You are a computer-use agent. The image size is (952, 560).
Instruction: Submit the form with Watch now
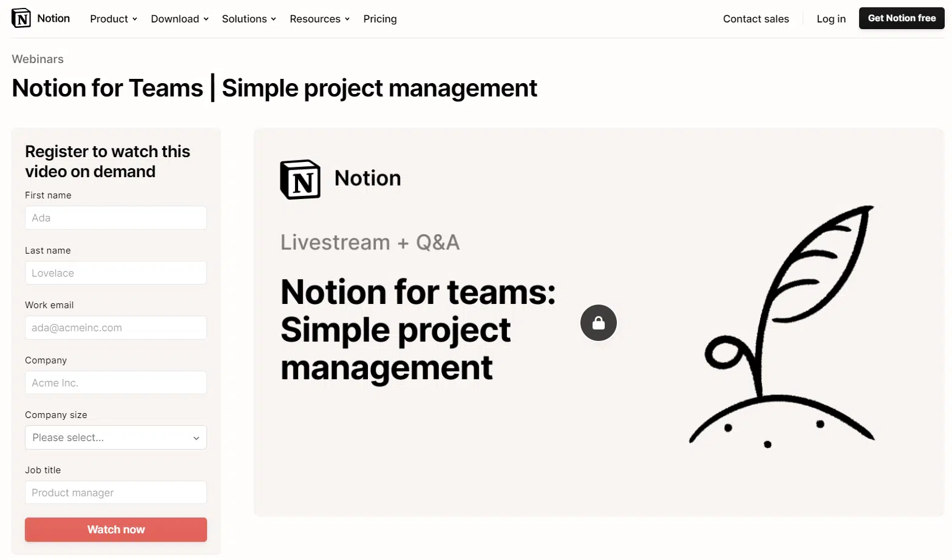tap(116, 530)
